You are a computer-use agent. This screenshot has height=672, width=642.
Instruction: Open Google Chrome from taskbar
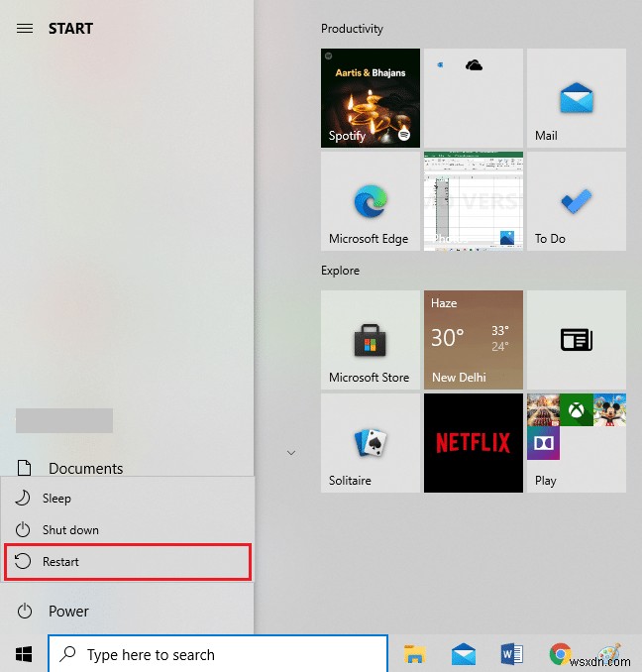coord(560,654)
